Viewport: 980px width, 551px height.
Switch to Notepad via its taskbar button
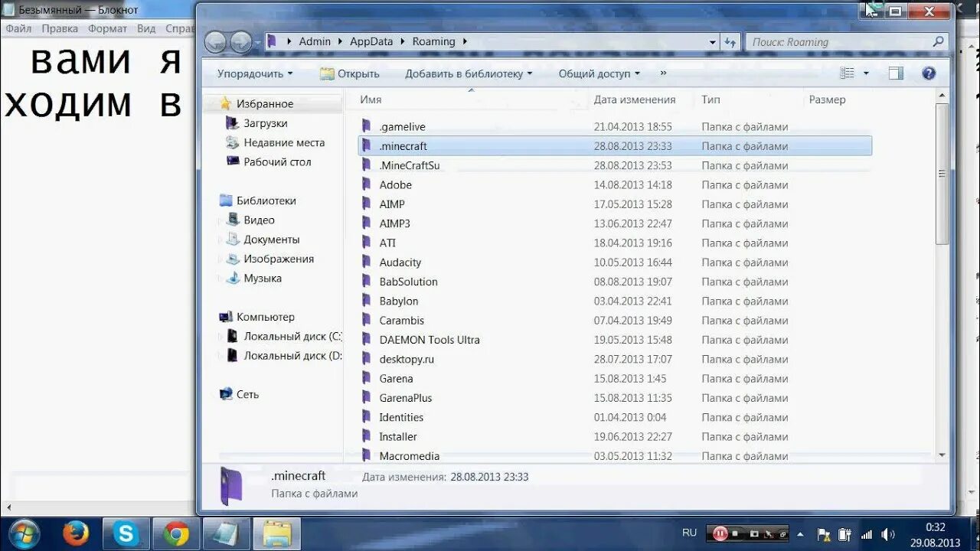point(227,533)
